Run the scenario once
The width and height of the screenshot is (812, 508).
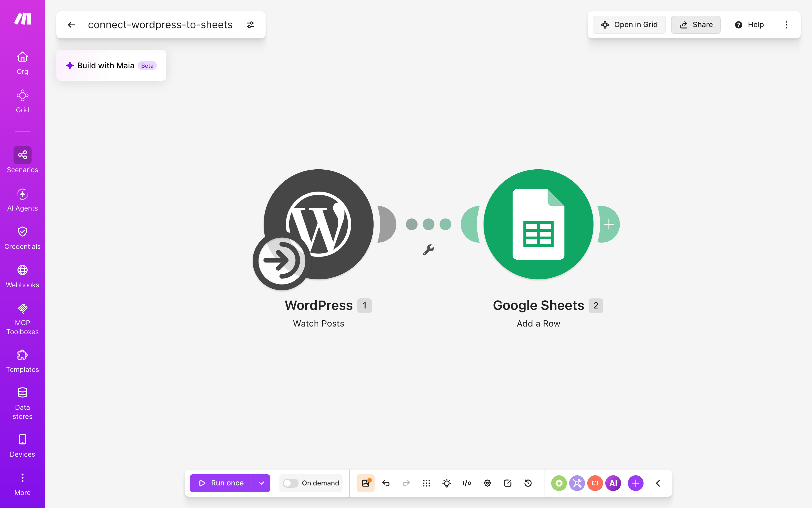[221, 483]
